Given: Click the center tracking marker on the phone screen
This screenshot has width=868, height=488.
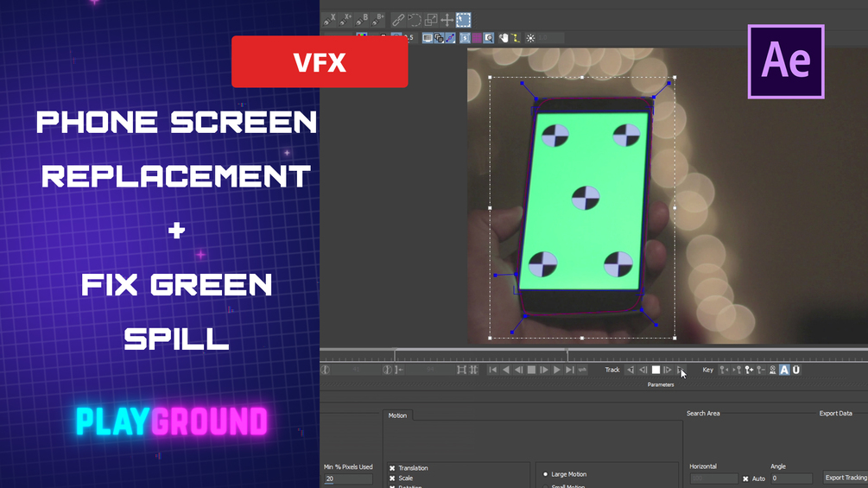Looking at the screenshot, I should [585, 198].
